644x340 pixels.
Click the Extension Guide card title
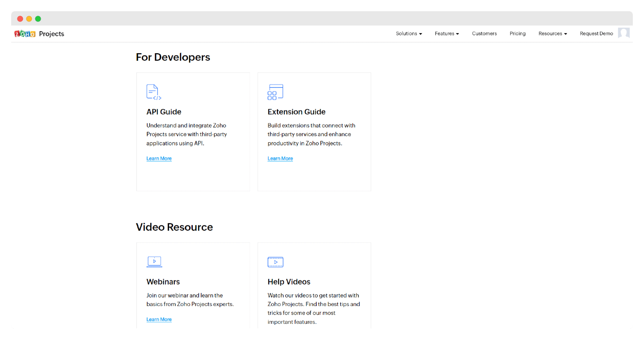coord(297,112)
